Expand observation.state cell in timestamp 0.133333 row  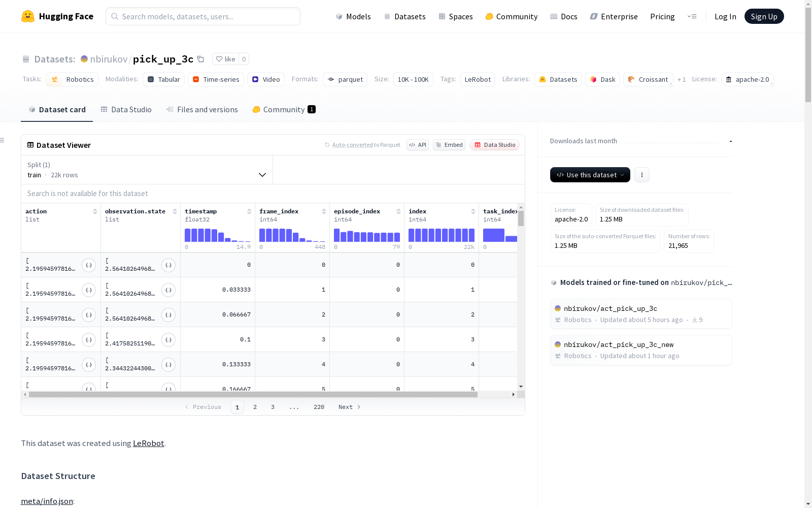[168, 365]
